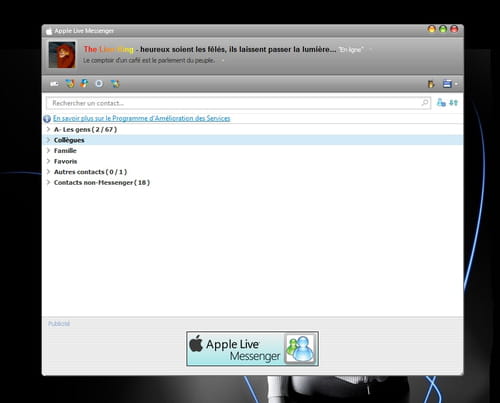500x403 pixels.
Task: Select the 'Autres contacts' group
Action: click(x=90, y=172)
